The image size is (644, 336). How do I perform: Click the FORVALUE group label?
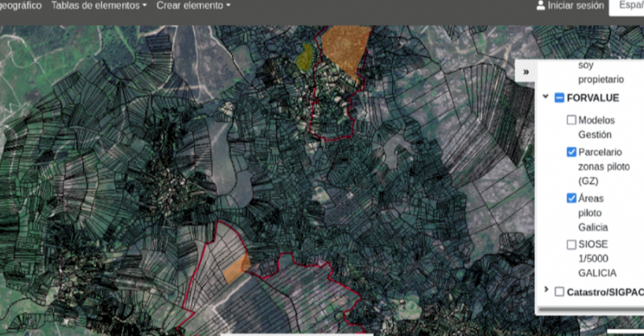(x=592, y=98)
